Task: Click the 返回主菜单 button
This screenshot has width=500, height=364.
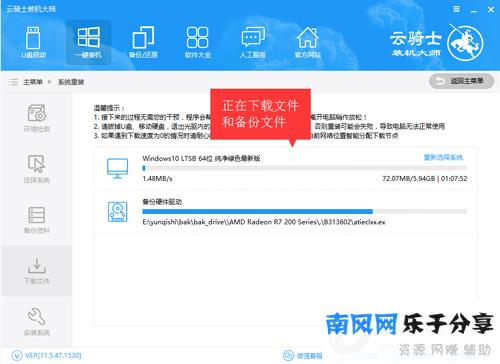Action: 462,81
